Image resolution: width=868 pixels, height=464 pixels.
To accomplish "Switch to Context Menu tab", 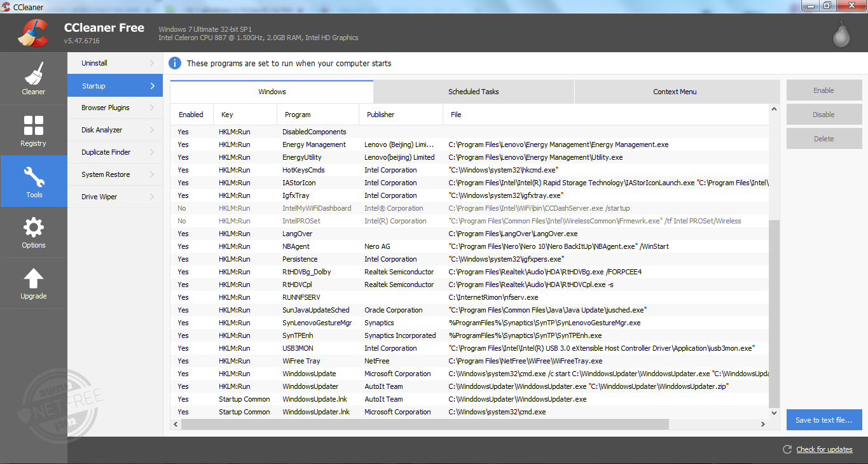I will pyautogui.click(x=677, y=92).
